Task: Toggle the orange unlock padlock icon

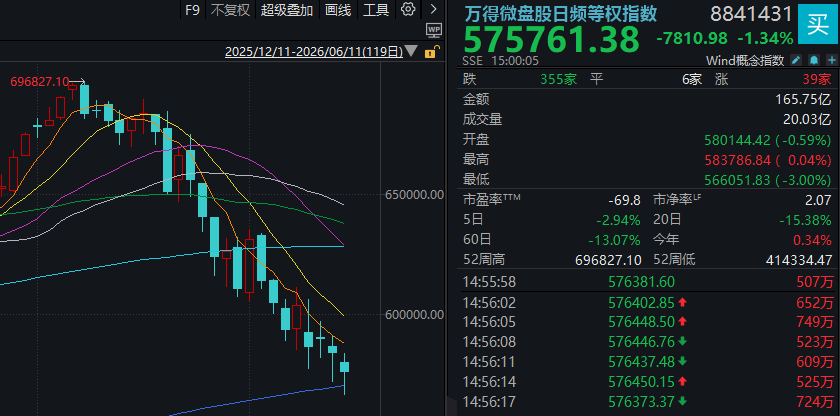Action: [x=431, y=52]
